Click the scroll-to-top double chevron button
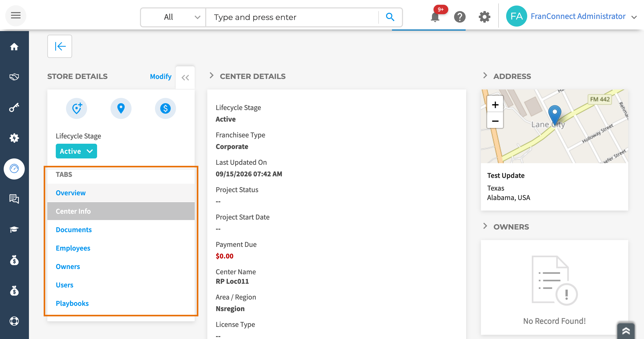Image resolution: width=644 pixels, height=339 pixels. tap(626, 331)
